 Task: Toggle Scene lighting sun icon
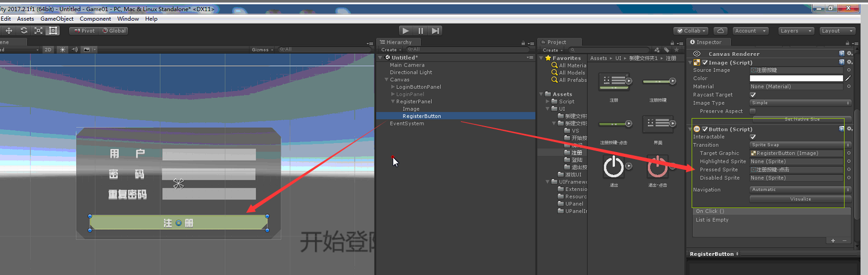click(63, 49)
